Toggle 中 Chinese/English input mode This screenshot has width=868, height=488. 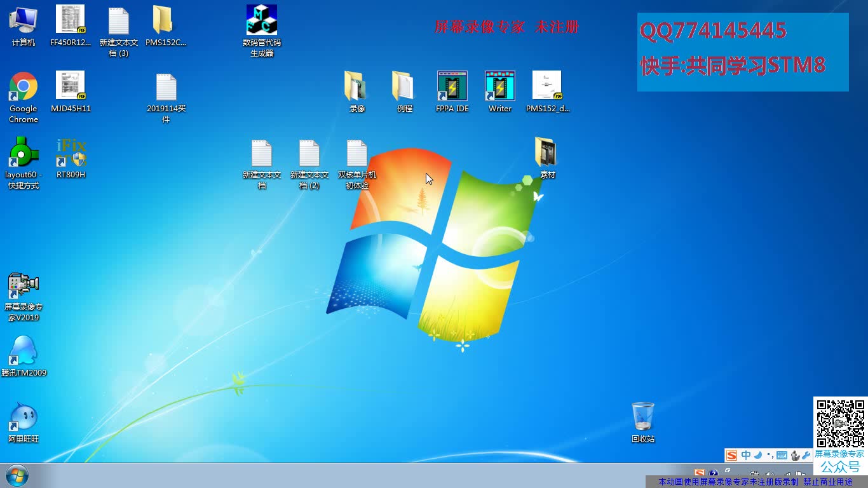coord(746,455)
